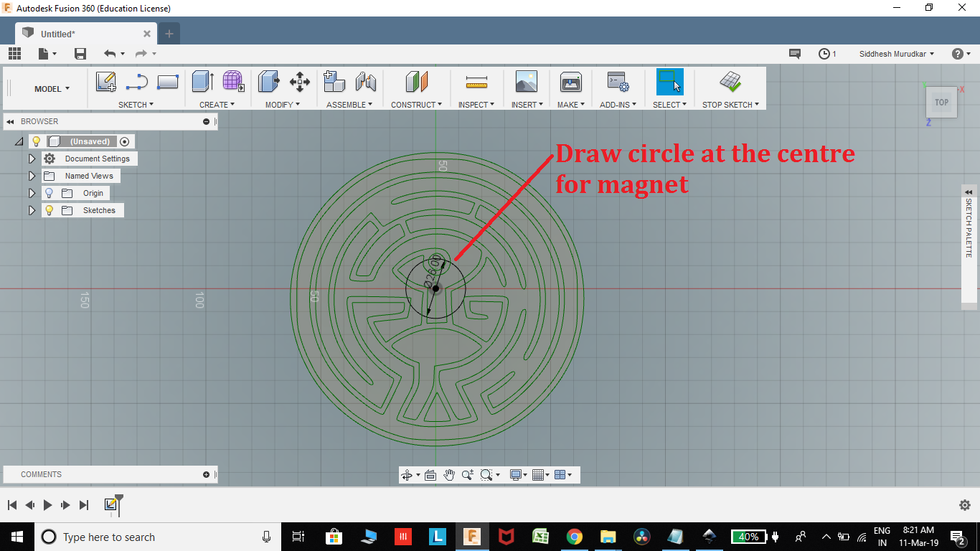Undo the last action
Screen dimensions: 980x551
tap(110, 54)
